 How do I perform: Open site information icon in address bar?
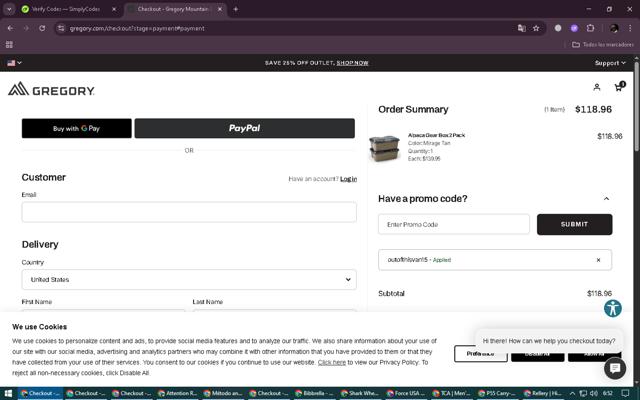pyautogui.click(x=61, y=28)
